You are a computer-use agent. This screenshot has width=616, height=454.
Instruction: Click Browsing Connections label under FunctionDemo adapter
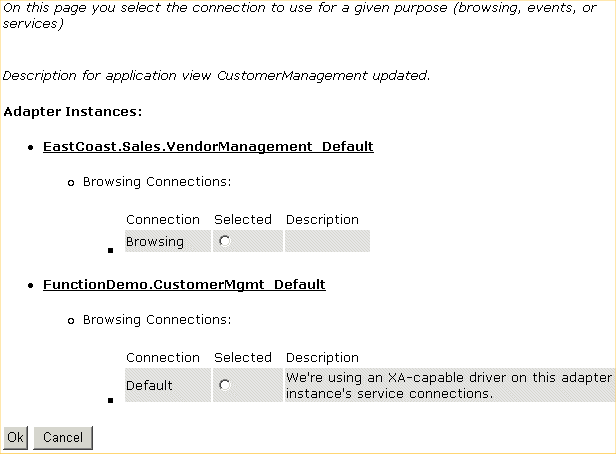click(157, 320)
